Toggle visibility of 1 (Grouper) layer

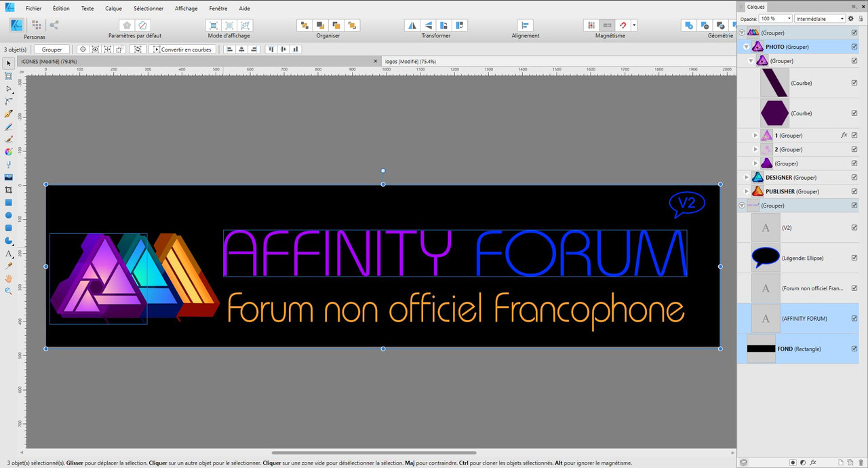pyautogui.click(x=854, y=135)
